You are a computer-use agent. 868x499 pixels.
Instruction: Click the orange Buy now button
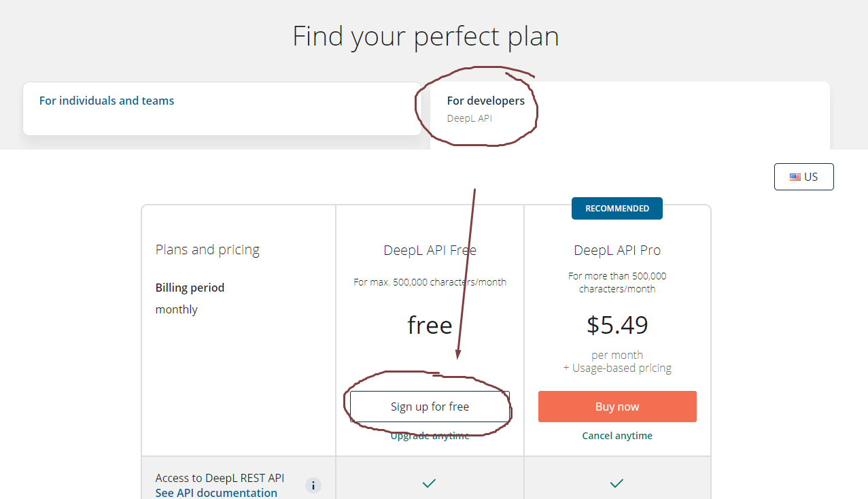tap(617, 407)
